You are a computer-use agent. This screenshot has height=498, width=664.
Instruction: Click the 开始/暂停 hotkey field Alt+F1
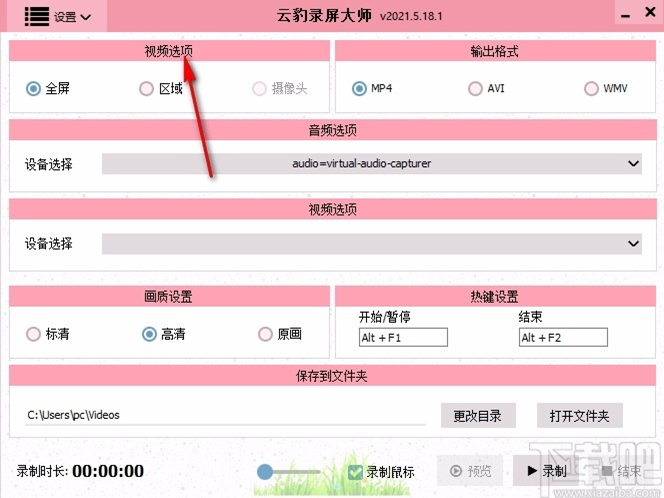tap(403, 338)
